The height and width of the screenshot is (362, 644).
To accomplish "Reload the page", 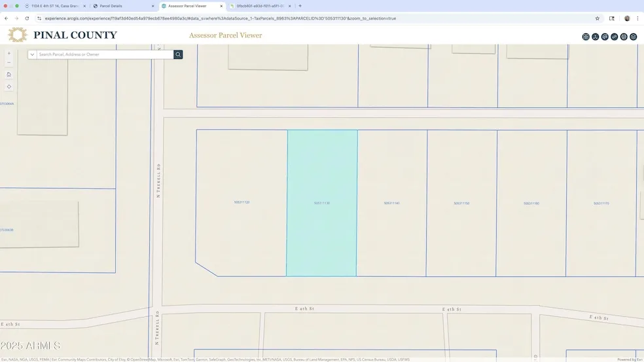I will 27,18.
